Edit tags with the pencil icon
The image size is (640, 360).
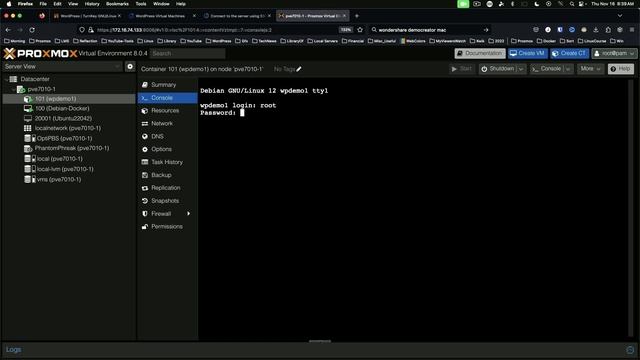tap(299, 69)
